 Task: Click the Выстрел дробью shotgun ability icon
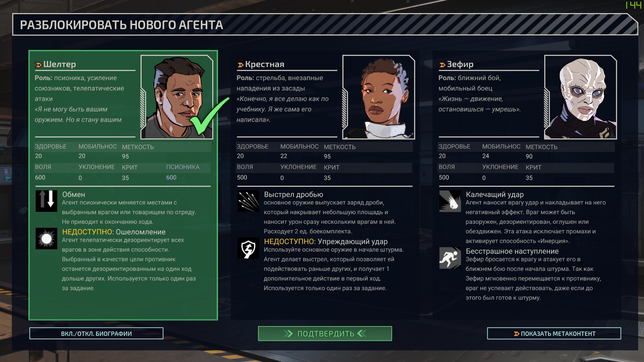coord(248,201)
